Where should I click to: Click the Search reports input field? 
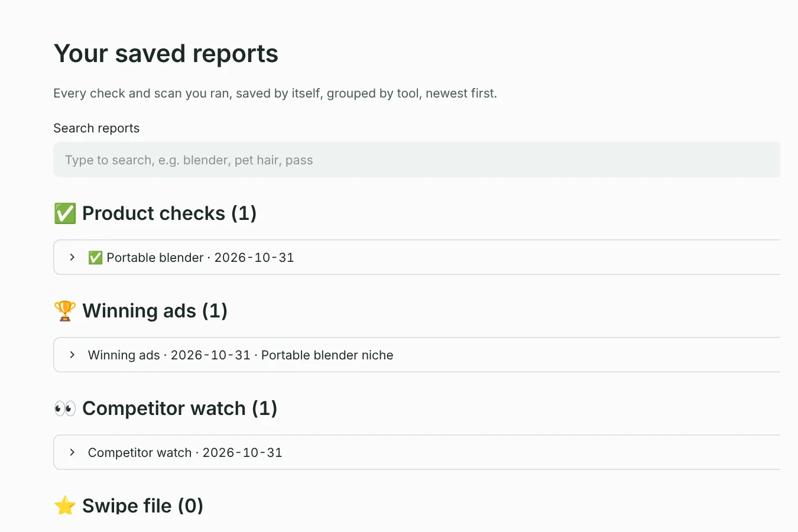click(x=417, y=160)
